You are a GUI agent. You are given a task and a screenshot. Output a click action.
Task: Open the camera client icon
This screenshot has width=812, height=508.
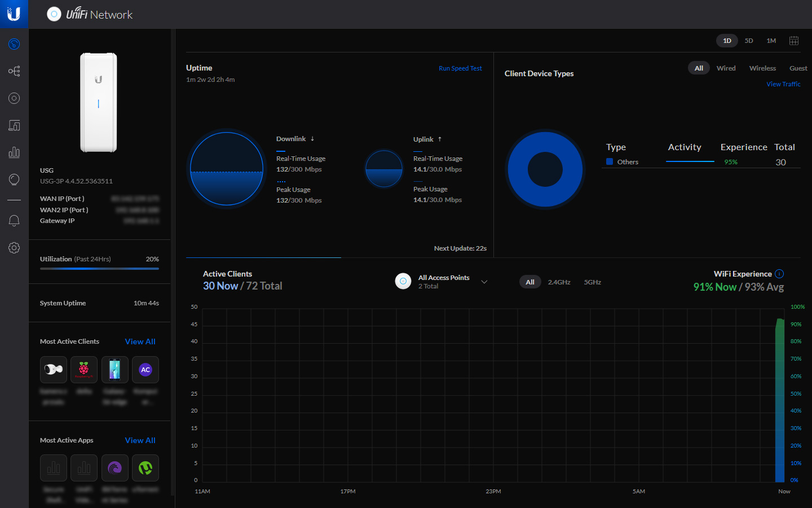click(x=54, y=370)
